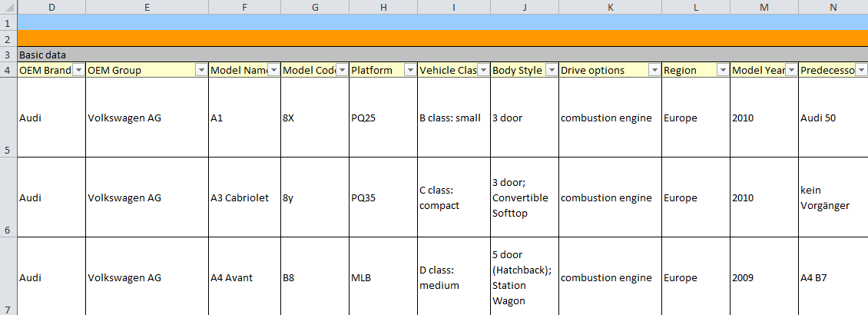This screenshot has height=315, width=868.
Task: Select row 7 header
Action: coord(8,277)
